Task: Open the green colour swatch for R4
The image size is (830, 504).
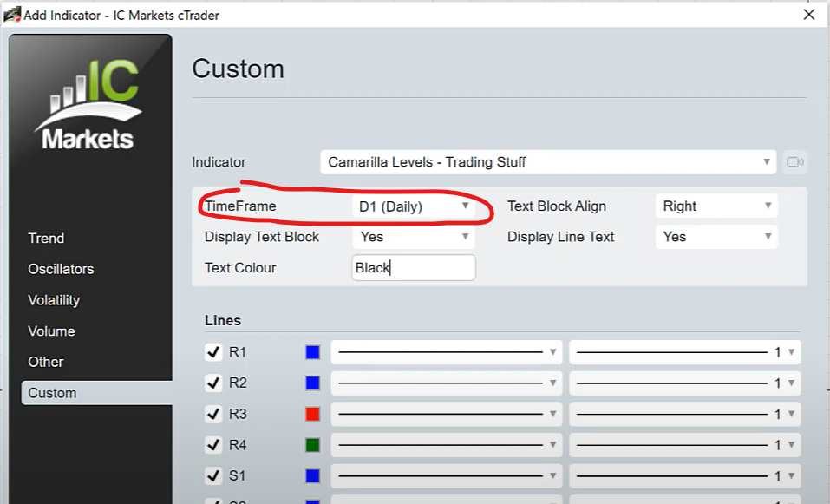Action: point(312,445)
